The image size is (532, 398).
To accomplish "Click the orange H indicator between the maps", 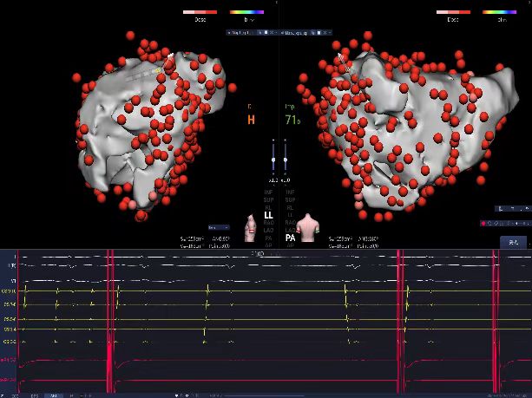I will point(252,121).
